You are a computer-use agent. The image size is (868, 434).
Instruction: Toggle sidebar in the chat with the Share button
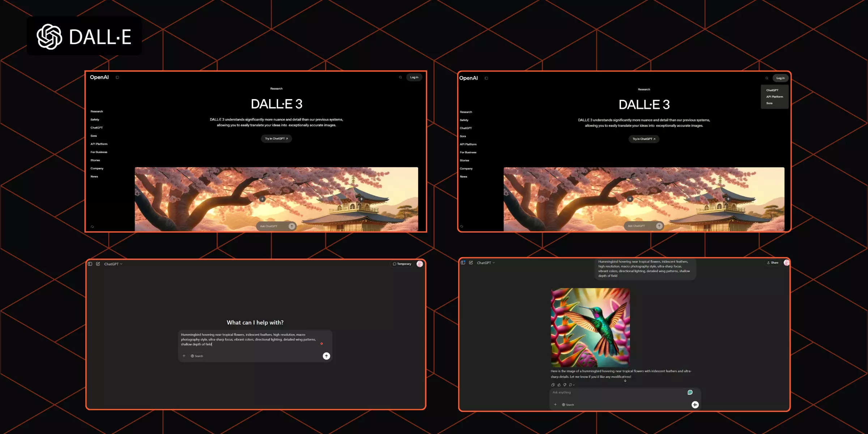point(463,263)
